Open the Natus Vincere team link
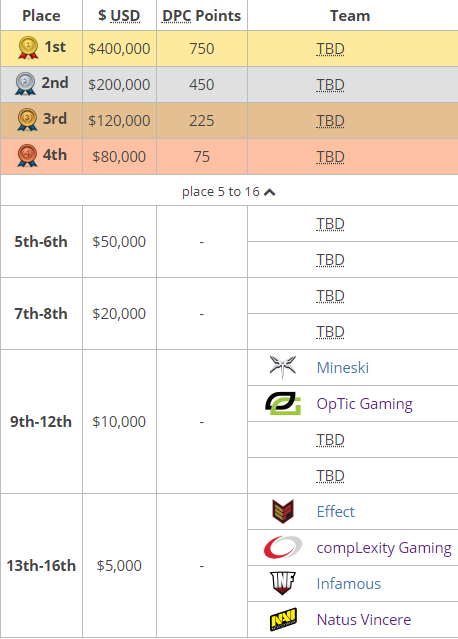 click(x=364, y=619)
